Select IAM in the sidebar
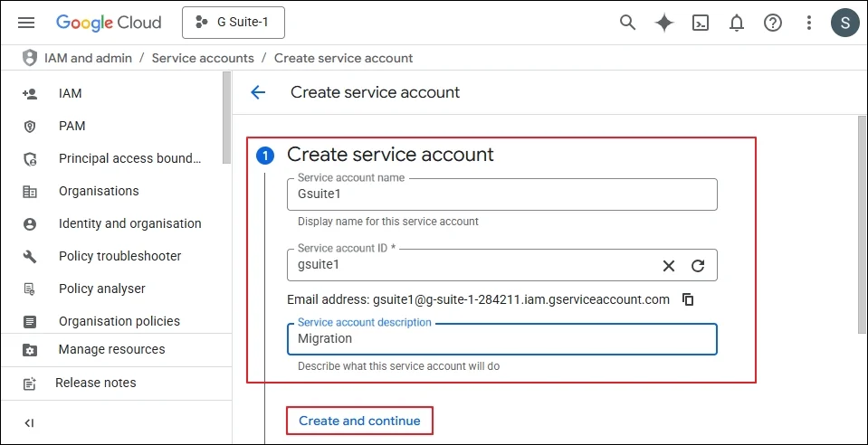Screen dimensions: 868x445 click(71, 93)
